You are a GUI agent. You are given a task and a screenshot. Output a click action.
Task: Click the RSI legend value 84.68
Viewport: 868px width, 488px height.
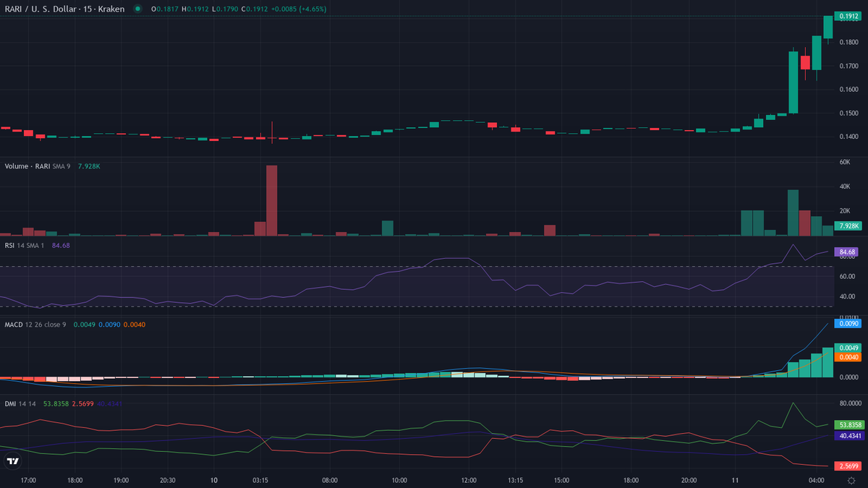tap(61, 246)
